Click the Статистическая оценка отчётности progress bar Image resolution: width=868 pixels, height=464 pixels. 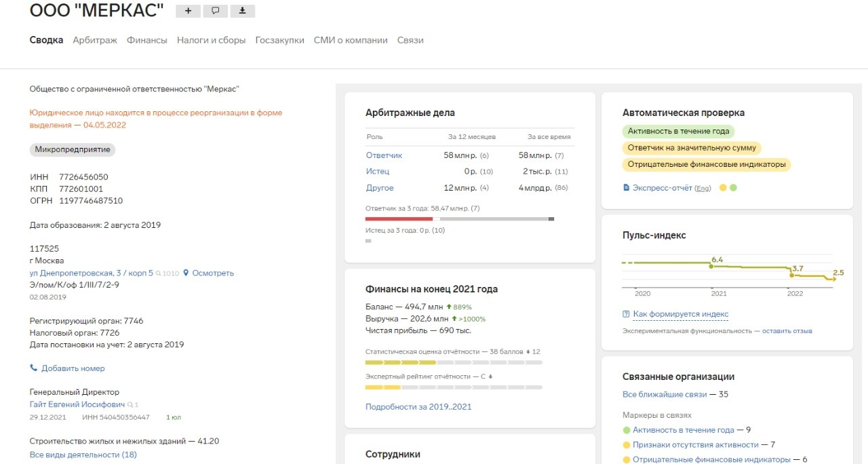(x=454, y=363)
